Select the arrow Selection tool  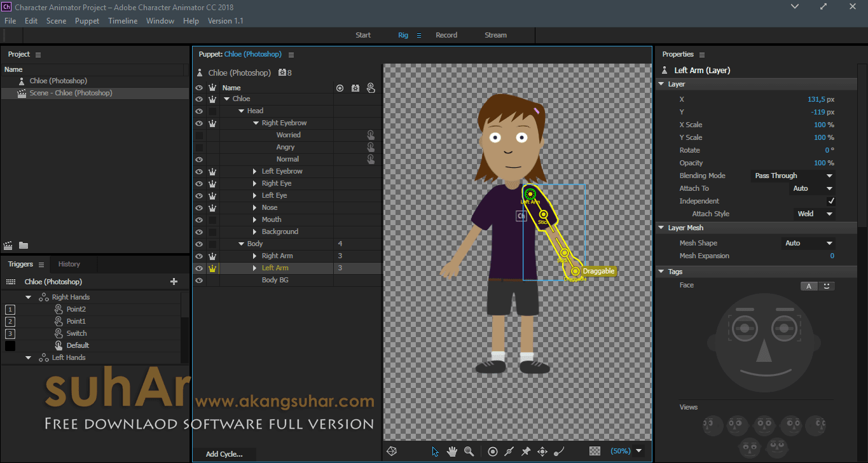[436, 451]
